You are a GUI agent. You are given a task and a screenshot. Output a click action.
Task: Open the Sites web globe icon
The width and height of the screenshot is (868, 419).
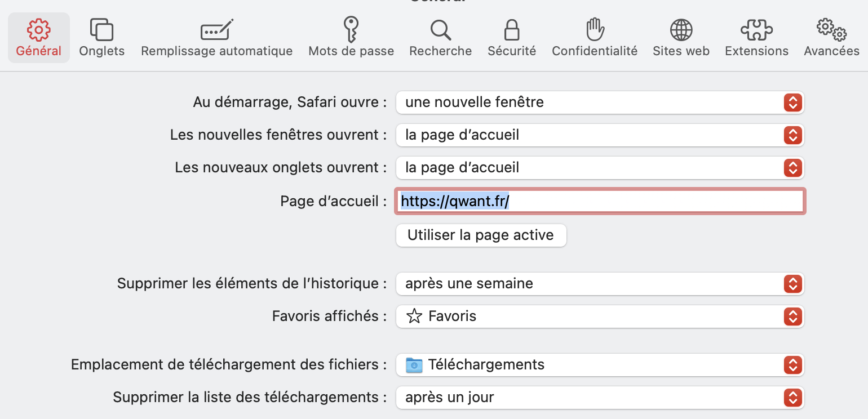point(681,30)
